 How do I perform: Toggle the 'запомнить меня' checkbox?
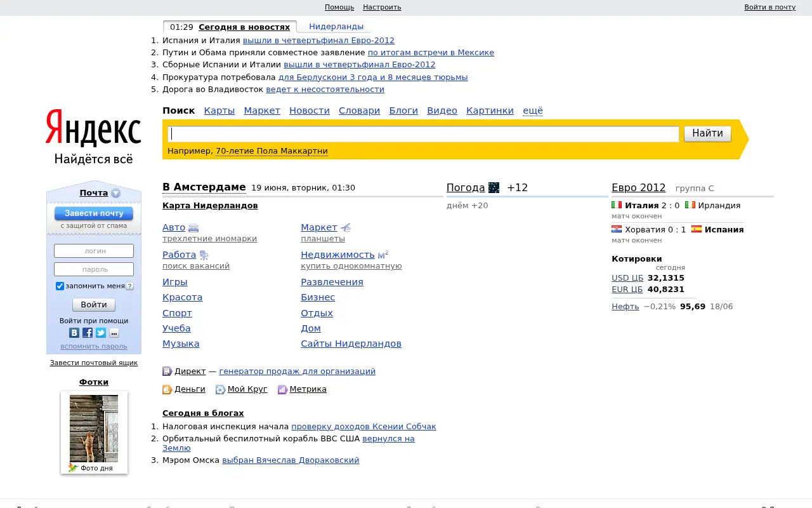[x=60, y=286]
